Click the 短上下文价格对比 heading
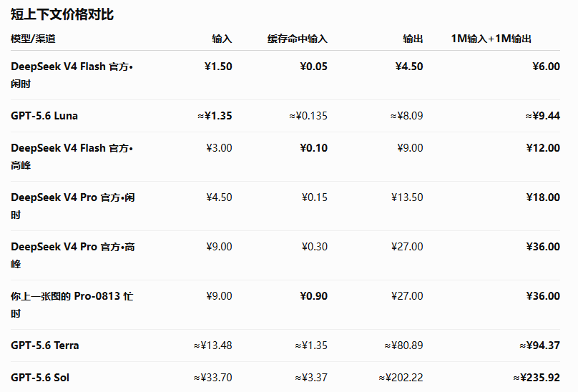Screen dimensions: 578x392 (62, 14)
